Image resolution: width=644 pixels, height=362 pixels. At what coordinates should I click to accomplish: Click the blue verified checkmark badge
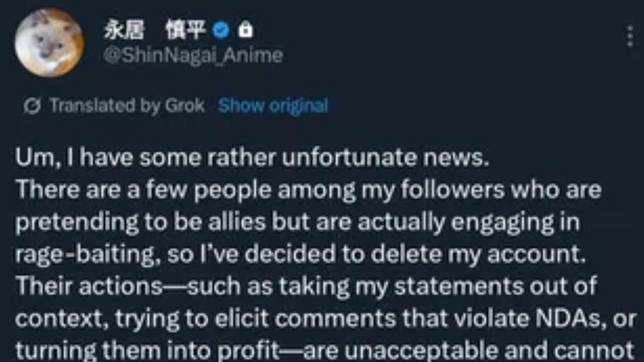(220, 32)
